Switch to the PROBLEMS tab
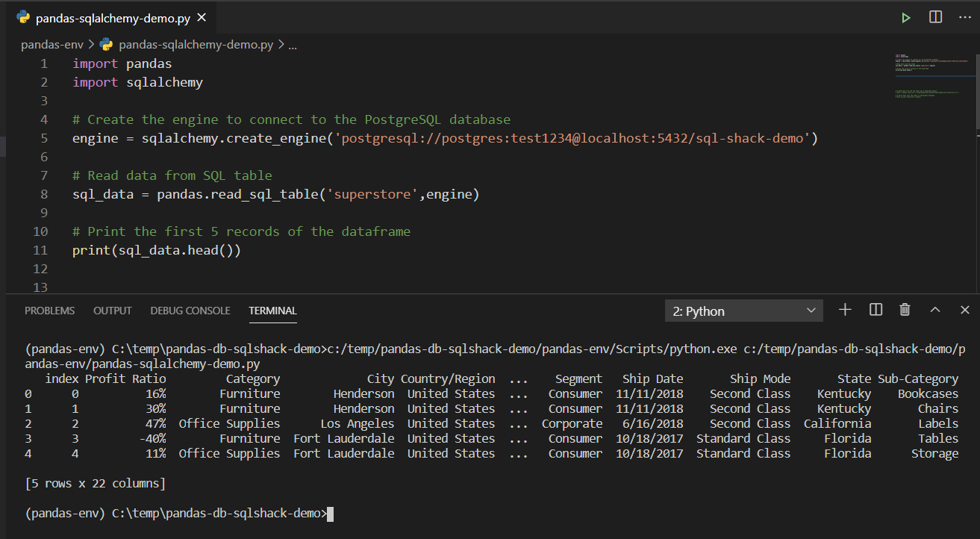The height and width of the screenshot is (539, 980). tap(49, 311)
